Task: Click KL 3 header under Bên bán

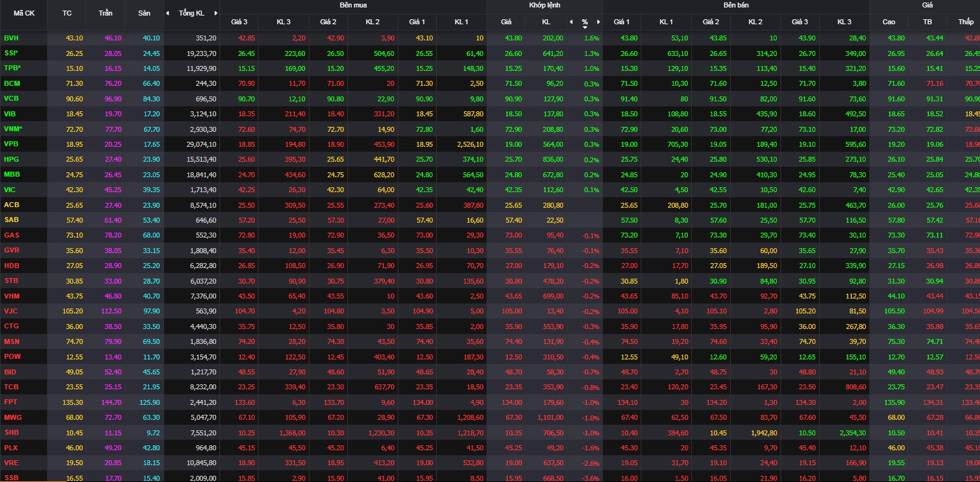Action: coord(845,22)
